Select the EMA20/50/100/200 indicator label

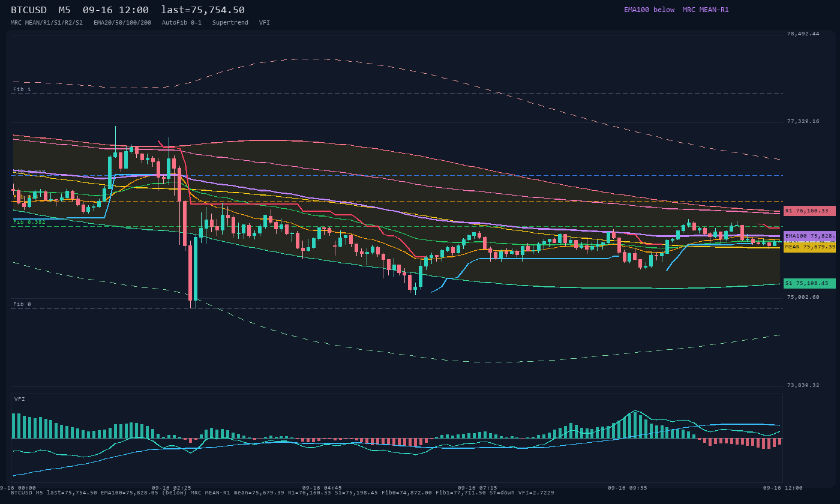tap(122, 22)
